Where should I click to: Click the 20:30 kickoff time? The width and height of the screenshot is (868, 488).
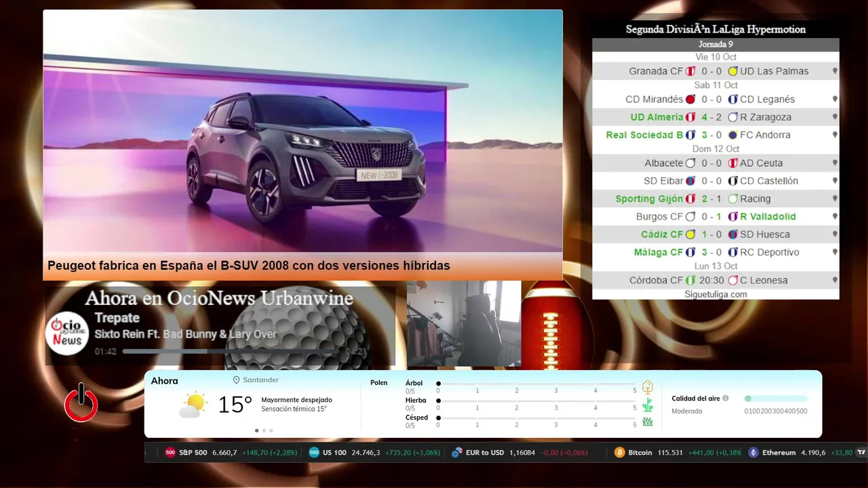[x=711, y=280]
